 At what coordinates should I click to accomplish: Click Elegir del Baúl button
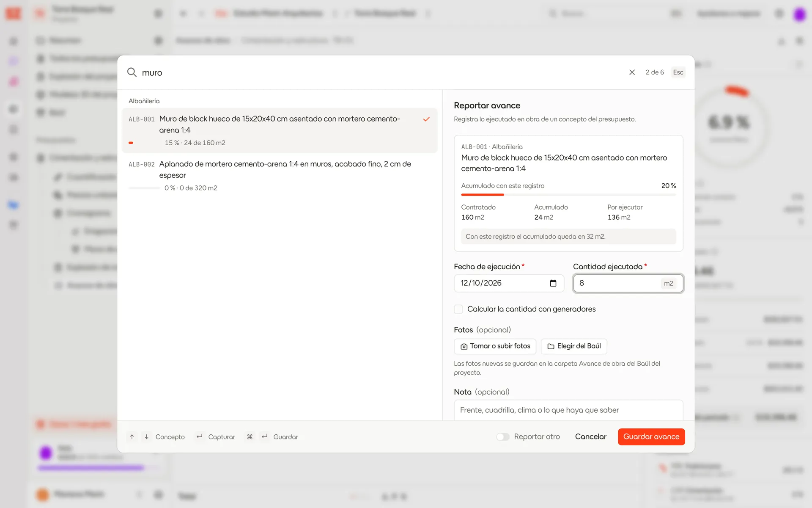574,346
